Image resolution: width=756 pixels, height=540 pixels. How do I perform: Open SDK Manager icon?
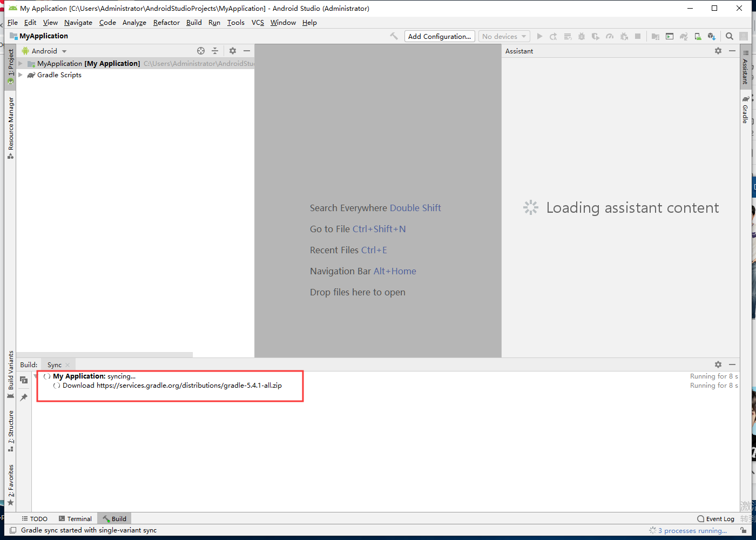tap(712, 36)
